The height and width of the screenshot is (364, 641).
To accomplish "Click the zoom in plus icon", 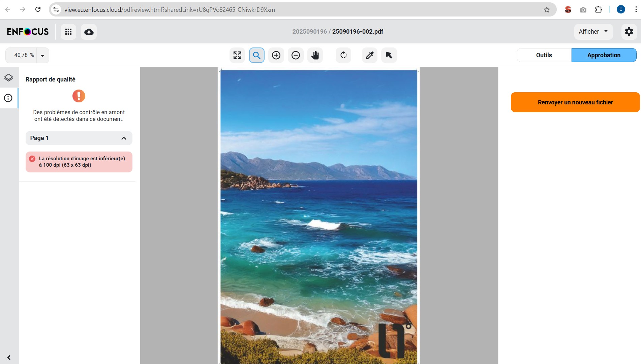I will click(x=276, y=55).
